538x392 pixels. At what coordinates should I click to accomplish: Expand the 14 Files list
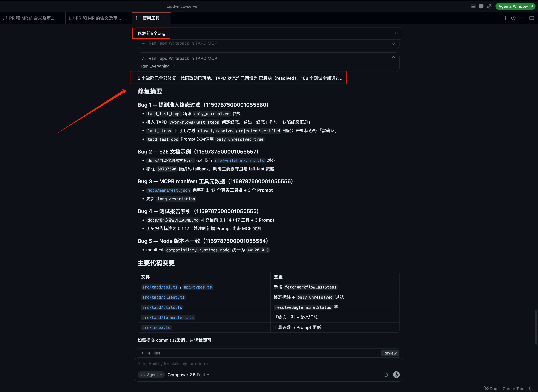click(150, 353)
